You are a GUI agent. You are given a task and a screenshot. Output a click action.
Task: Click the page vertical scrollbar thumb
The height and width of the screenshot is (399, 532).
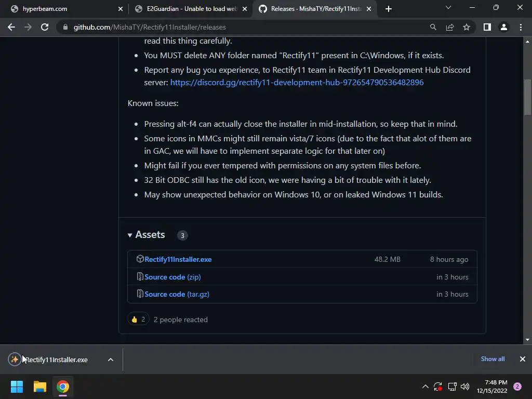[527, 97]
